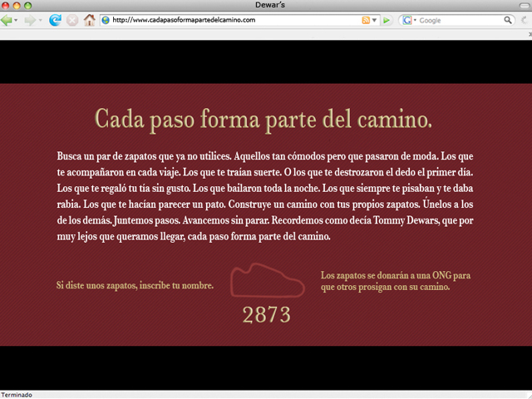Click the "Cada paso forma parte del camino" heading

pyautogui.click(x=264, y=119)
